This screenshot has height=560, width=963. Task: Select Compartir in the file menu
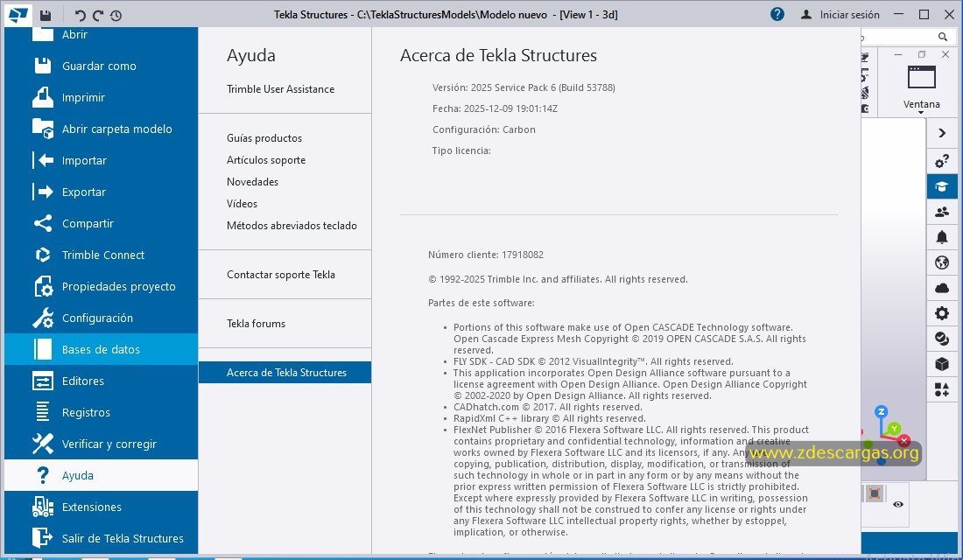102,223
